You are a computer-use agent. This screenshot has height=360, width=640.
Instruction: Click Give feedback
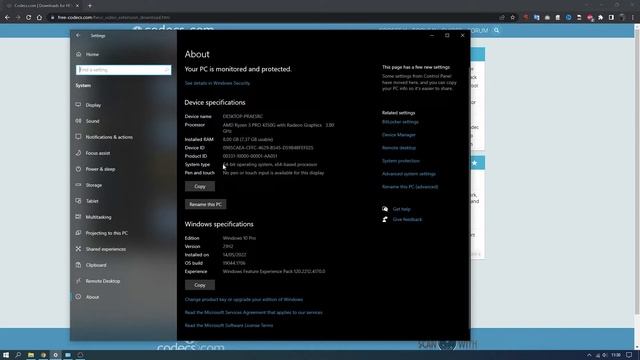[407, 220]
